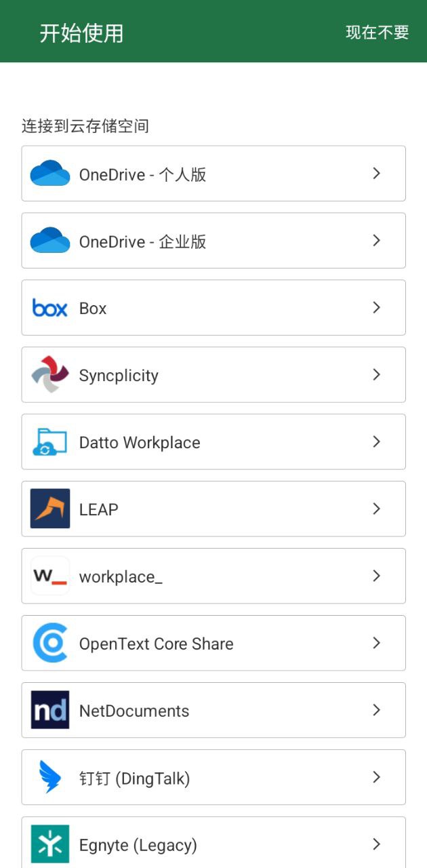The image size is (427, 868).
Task: Select the Box logo icon
Action: [x=50, y=308]
